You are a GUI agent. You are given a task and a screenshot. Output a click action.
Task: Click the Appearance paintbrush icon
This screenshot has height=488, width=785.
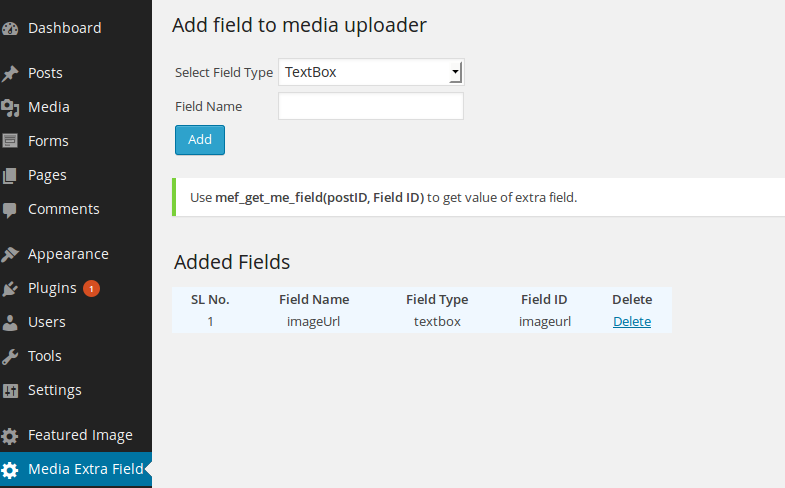pos(10,254)
